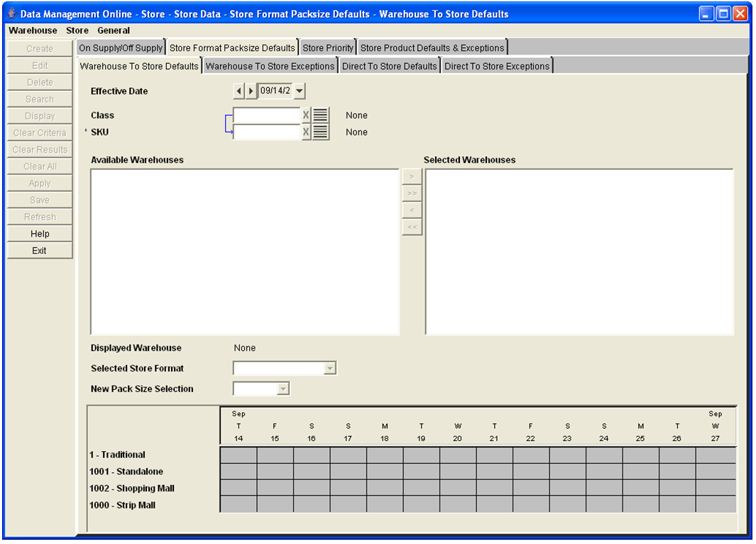This screenshot has width=756, height=544.
Task: Open Store Product Defaults & Exceptions tab
Action: tap(432, 48)
